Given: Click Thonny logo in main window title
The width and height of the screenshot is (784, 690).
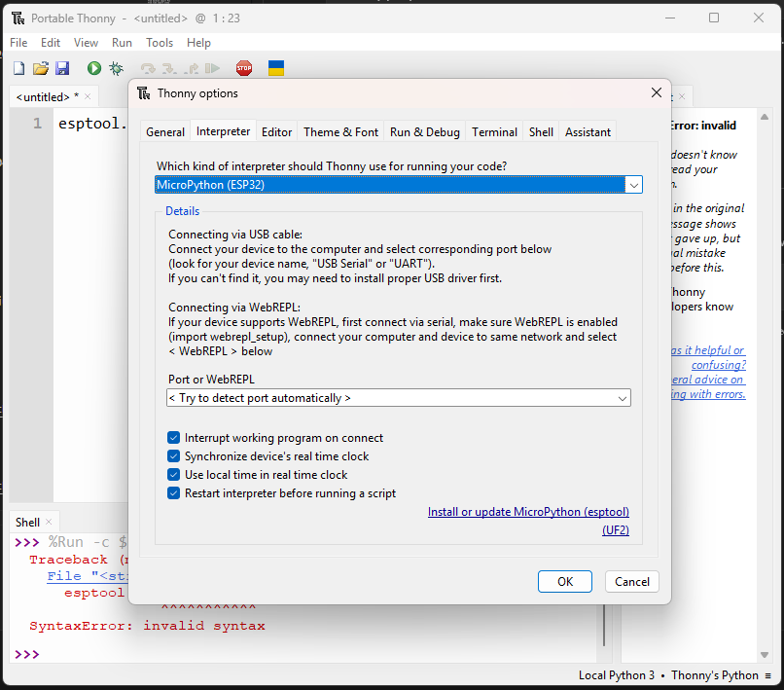Looking at the screenshot, I should (18, 18).
